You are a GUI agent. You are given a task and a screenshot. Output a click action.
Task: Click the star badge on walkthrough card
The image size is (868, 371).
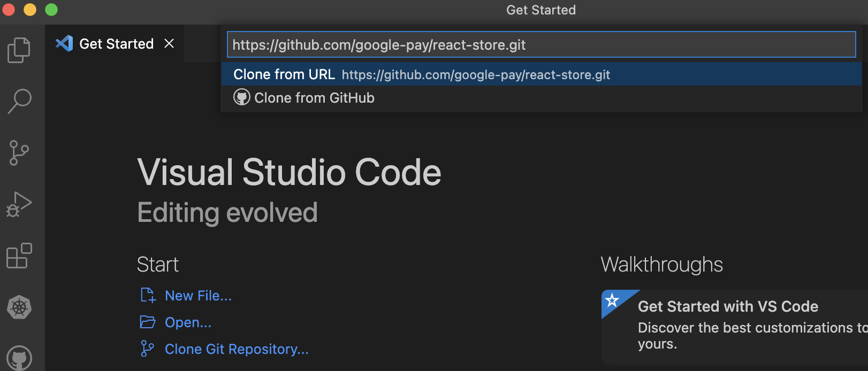pyautogui.click(x=612, y=300)
